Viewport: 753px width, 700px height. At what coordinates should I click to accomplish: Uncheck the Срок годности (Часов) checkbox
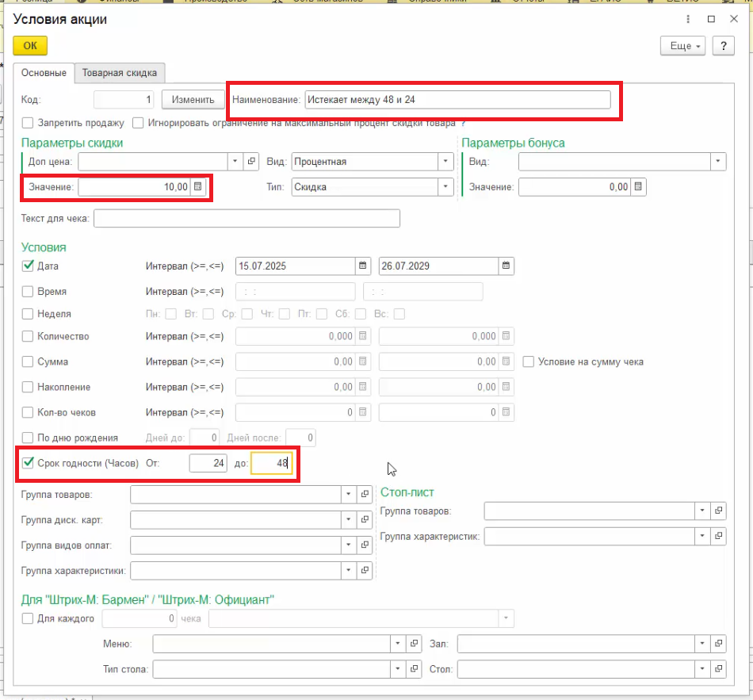(x=29, y=463)
